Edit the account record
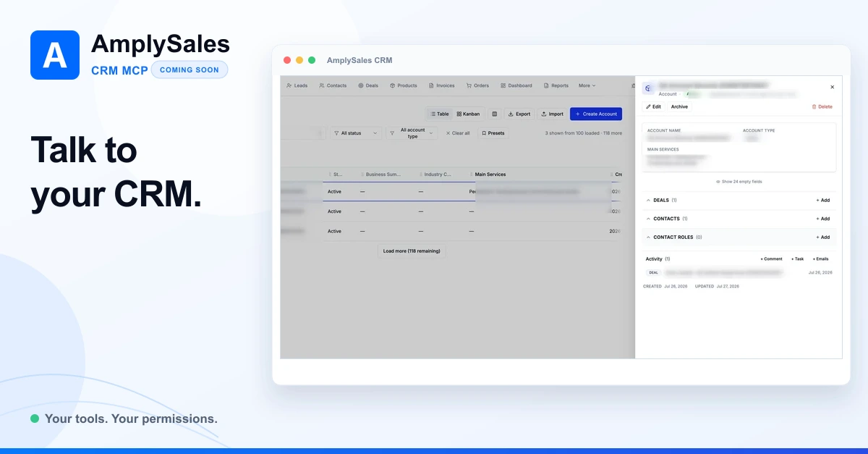Screen dimensions: 868x454 pos(653,106)
